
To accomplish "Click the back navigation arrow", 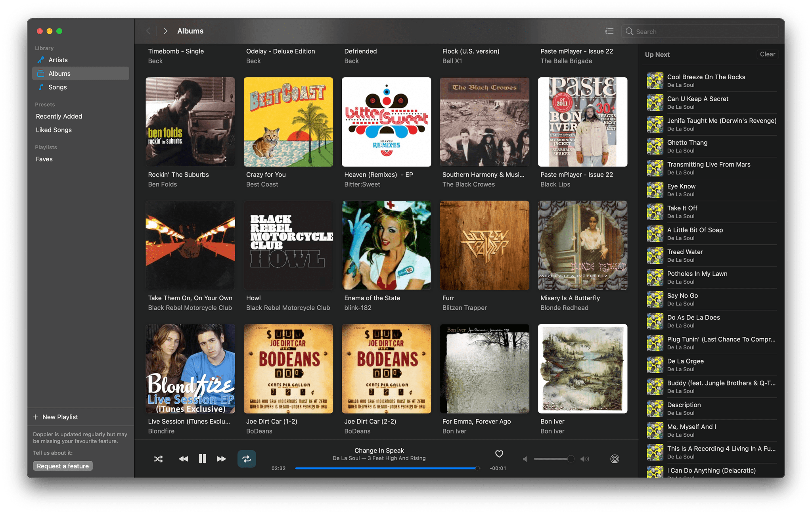I will 148,31.
